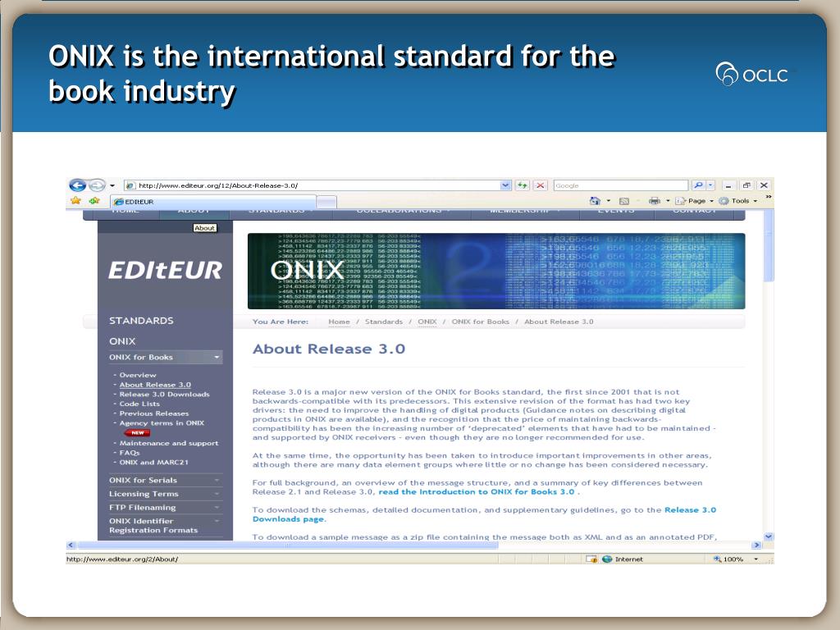
Task: Click the magnifier Search button
Action: click(698, 185)
